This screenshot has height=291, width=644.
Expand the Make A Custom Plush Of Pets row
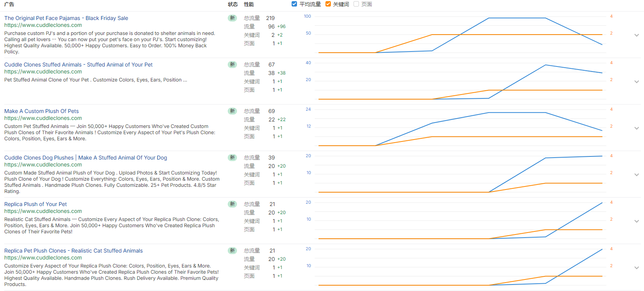[x=637, y=128]
